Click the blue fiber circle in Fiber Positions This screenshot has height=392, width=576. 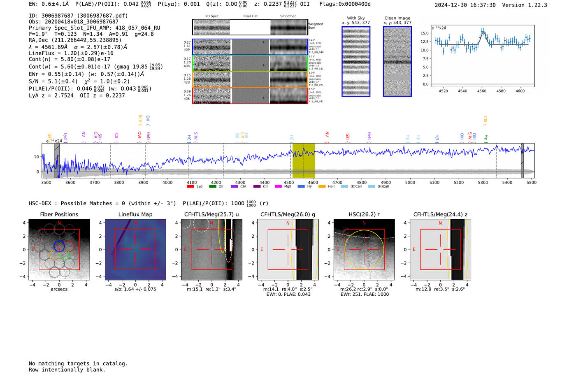(59, 246)
